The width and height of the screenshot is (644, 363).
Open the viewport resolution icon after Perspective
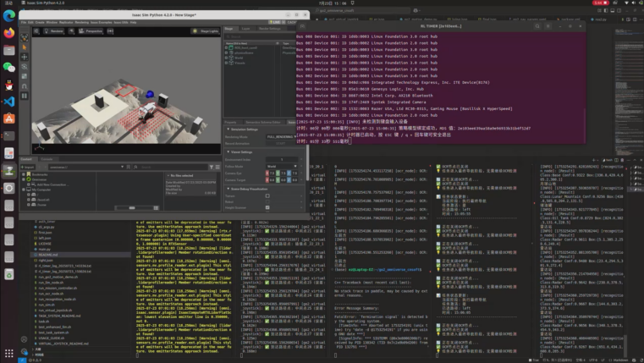pos(111,30)
